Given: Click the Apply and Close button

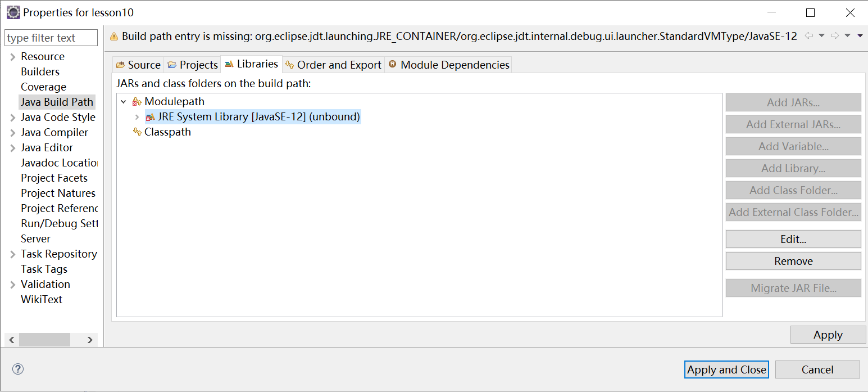Looking at the screenshot, I should (726, 370).
